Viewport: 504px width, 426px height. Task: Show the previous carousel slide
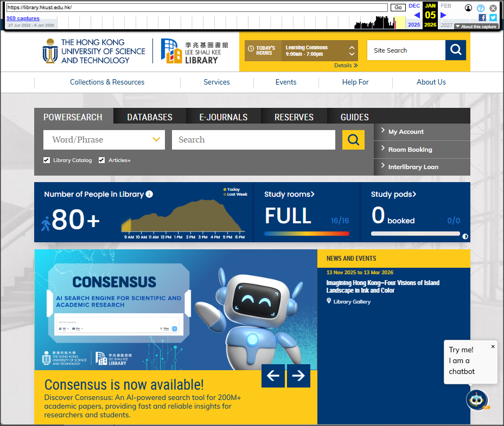point(273,376)
